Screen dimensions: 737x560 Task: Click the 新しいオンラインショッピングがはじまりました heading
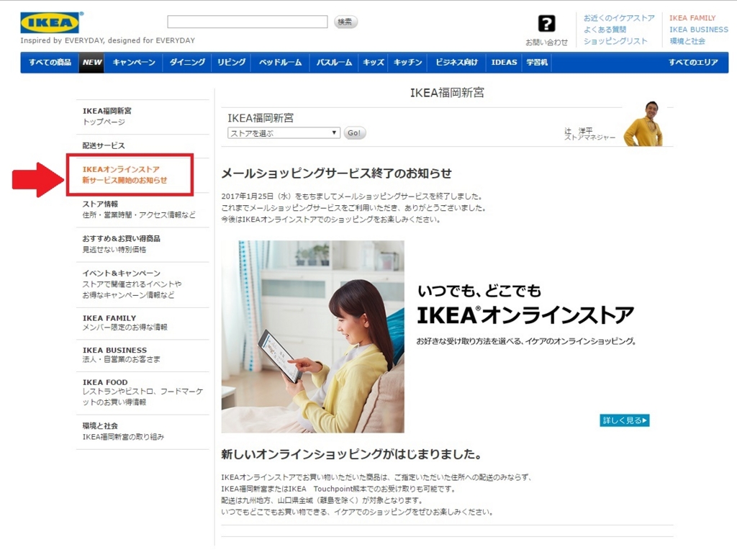click(x=351, y=454)
